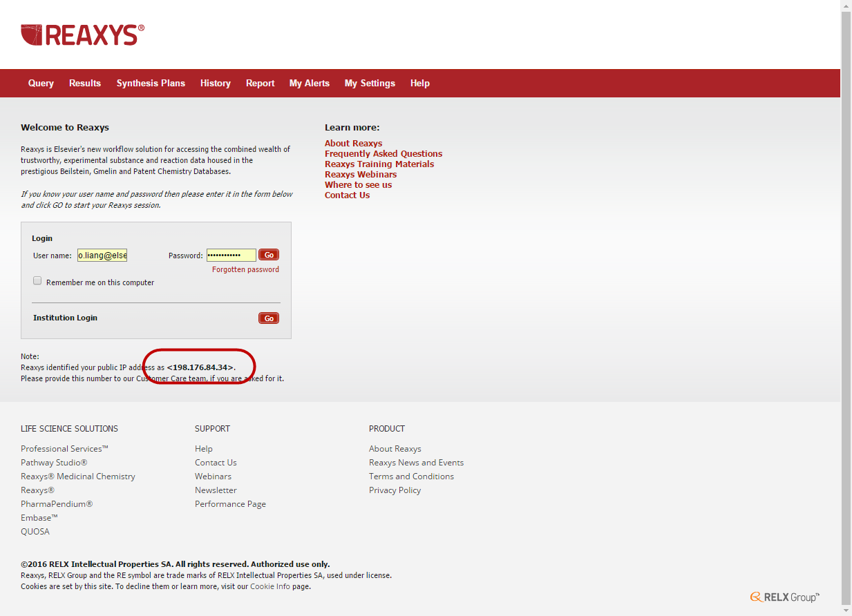Image resolution: width=852 pixels, height=616 pixels.
Task: Open Reaxys Webinars link
Action: tap(361, 175)
